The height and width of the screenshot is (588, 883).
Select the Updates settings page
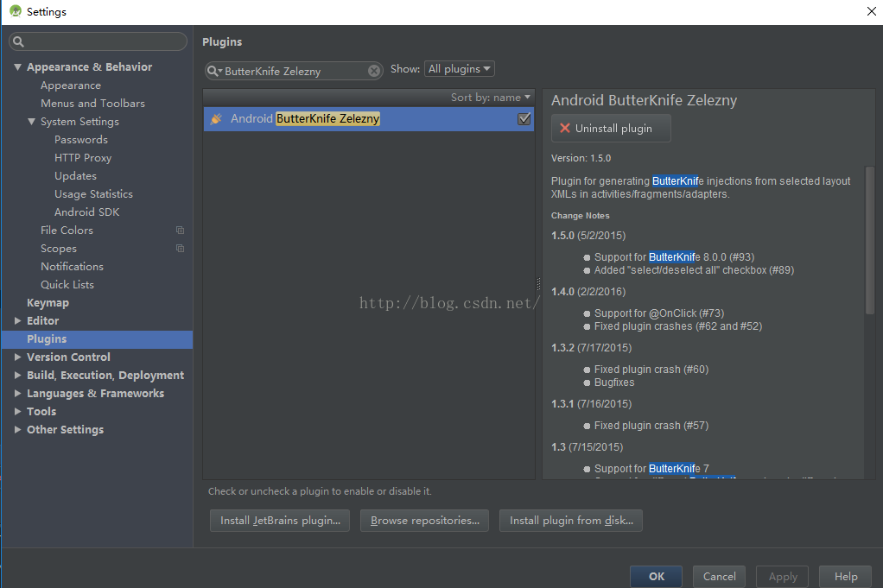tap(75, 176)
